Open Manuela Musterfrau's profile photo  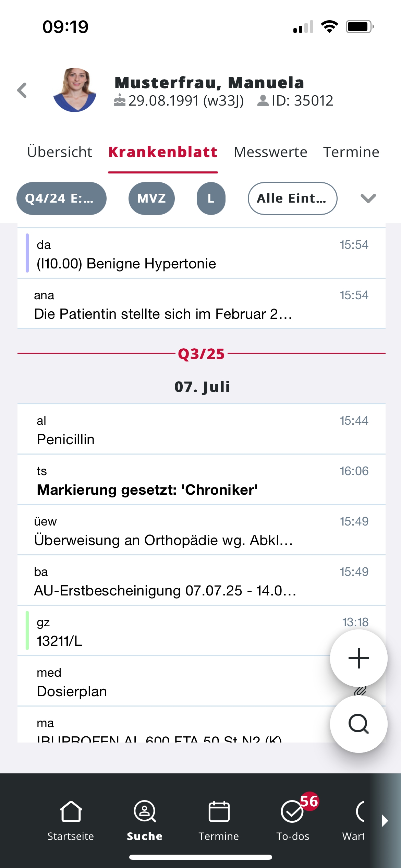(75, 90)
